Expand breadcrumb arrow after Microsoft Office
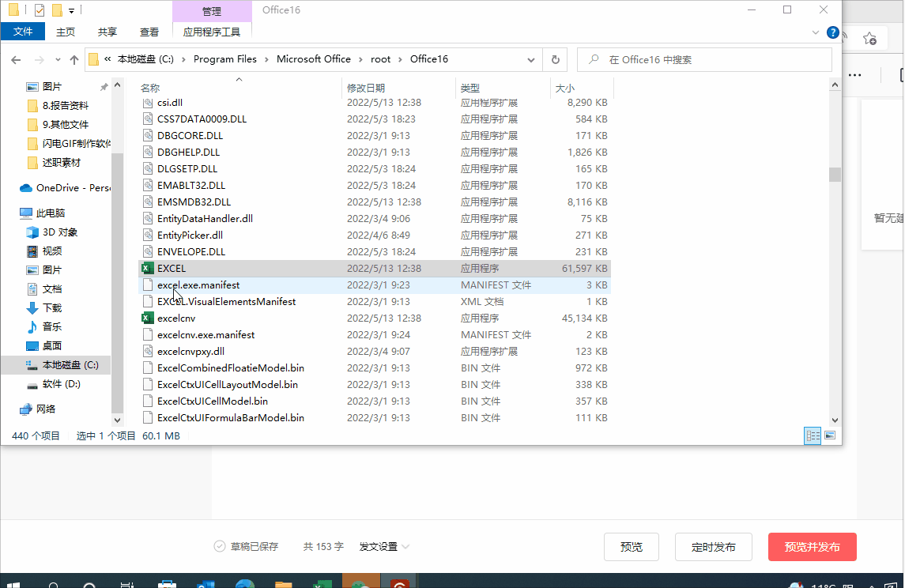905x588 pixels. (360, 59)
